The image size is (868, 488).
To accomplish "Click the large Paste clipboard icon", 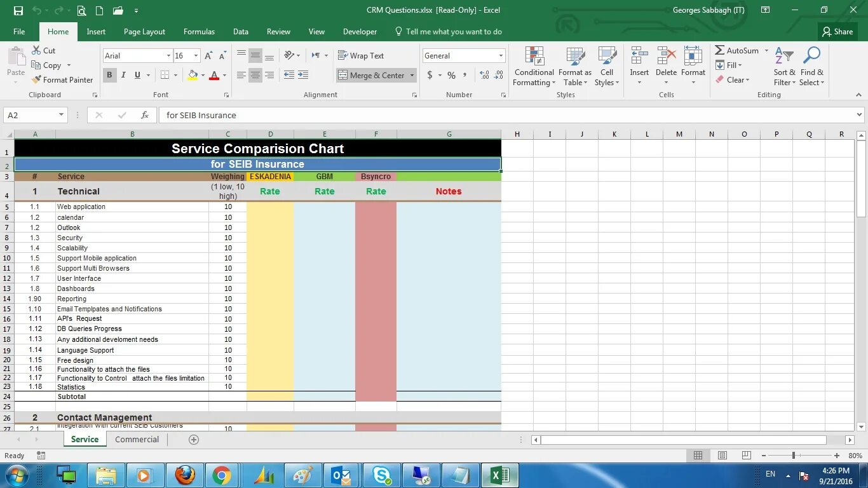I will (16, 57).
